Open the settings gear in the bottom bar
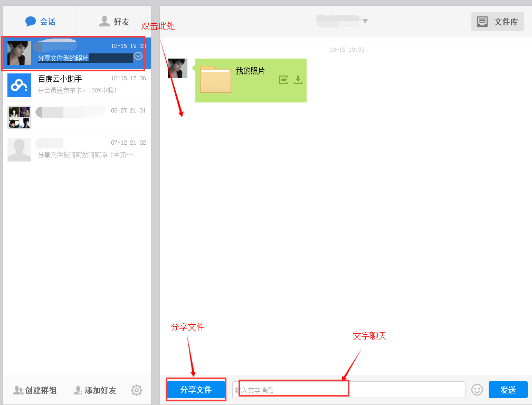The height and width of the screenshot is (405, 532). tap(136, 390)
